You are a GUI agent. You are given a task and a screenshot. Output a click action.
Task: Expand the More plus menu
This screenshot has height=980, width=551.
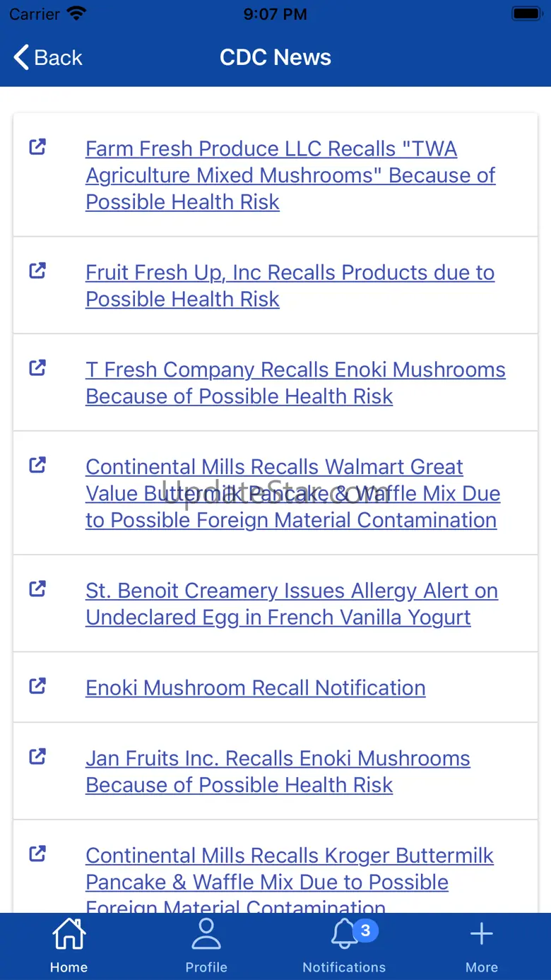tap(482, 945)
